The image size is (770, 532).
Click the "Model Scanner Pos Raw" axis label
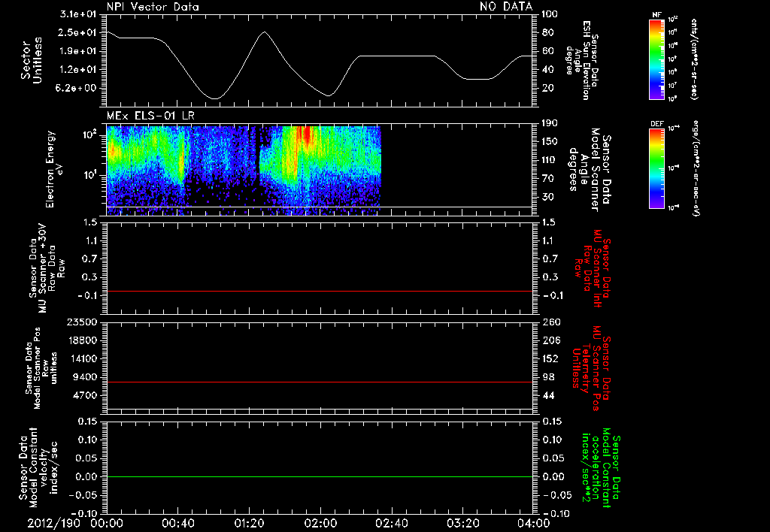[41, 367]
